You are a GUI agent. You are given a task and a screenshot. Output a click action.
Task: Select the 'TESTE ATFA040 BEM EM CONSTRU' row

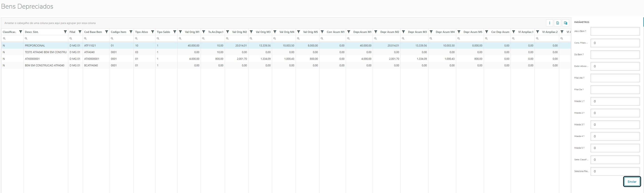286,52
